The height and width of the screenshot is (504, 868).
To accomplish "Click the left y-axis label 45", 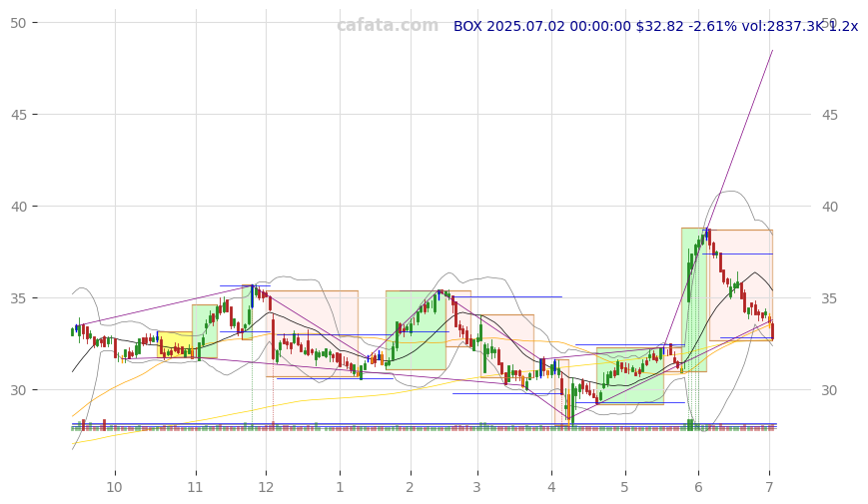I will [18, 115].
